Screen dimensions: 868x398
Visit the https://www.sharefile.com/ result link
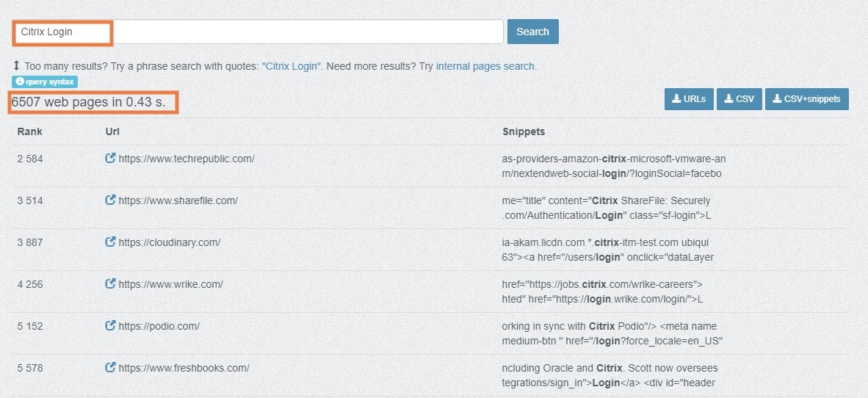pos(178,200)
